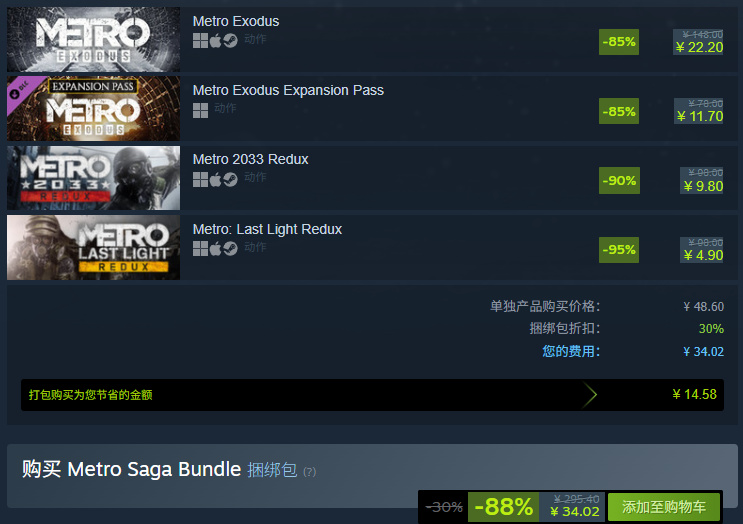
Task: Click the Windows icon under Last Light Redux
Action: pyautogui.click(x=200, y=249)
